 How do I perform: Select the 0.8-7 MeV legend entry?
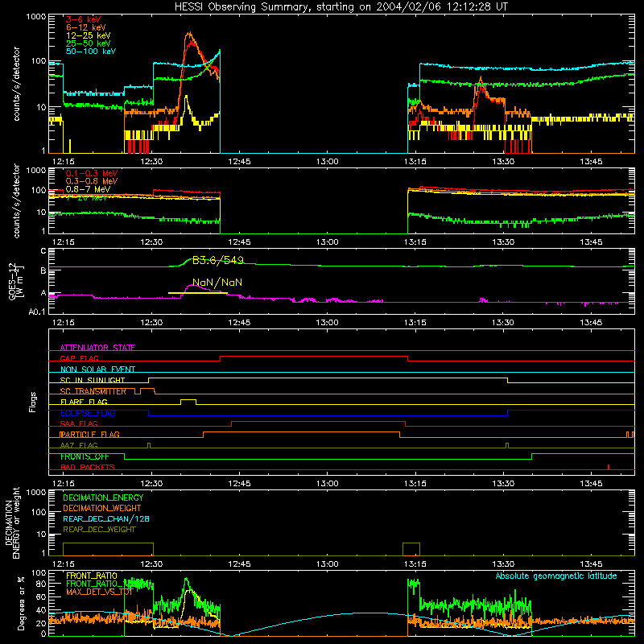pos(88,189)
